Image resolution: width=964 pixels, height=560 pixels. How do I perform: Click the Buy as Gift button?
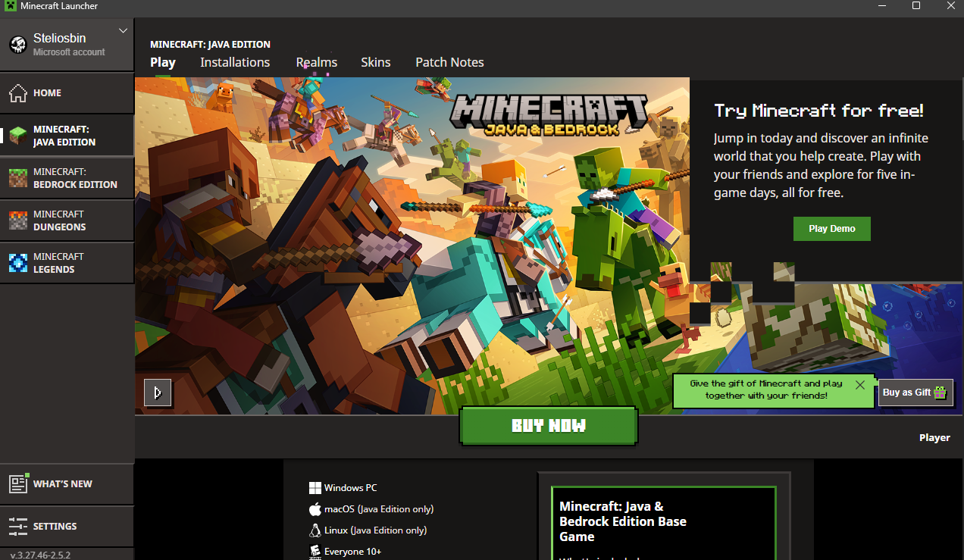pyautogui.click(x=915, y=393)
